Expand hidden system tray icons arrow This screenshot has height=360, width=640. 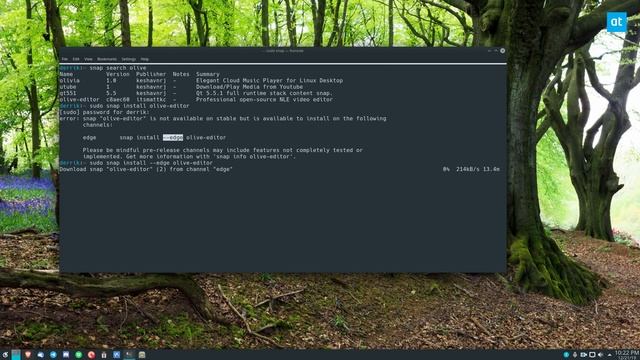point(609,355)
